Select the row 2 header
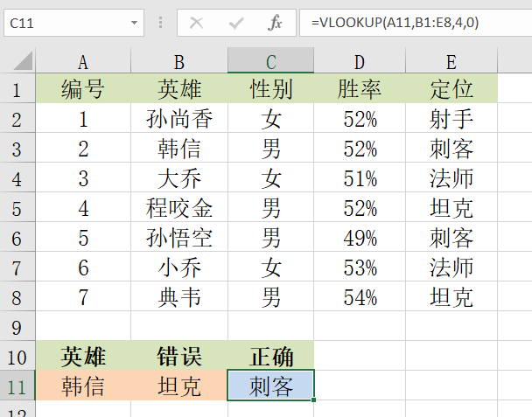The image size is (532, 417). tap(17, 118)
